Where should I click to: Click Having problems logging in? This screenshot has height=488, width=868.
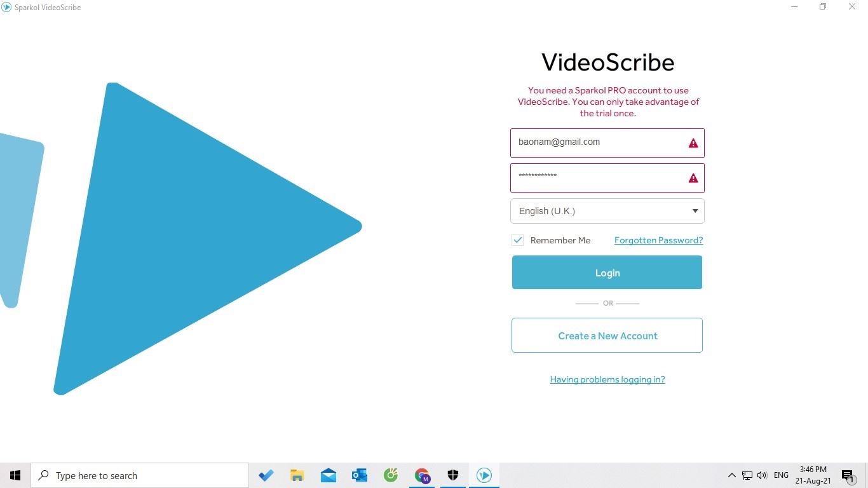tap(607, 379)
